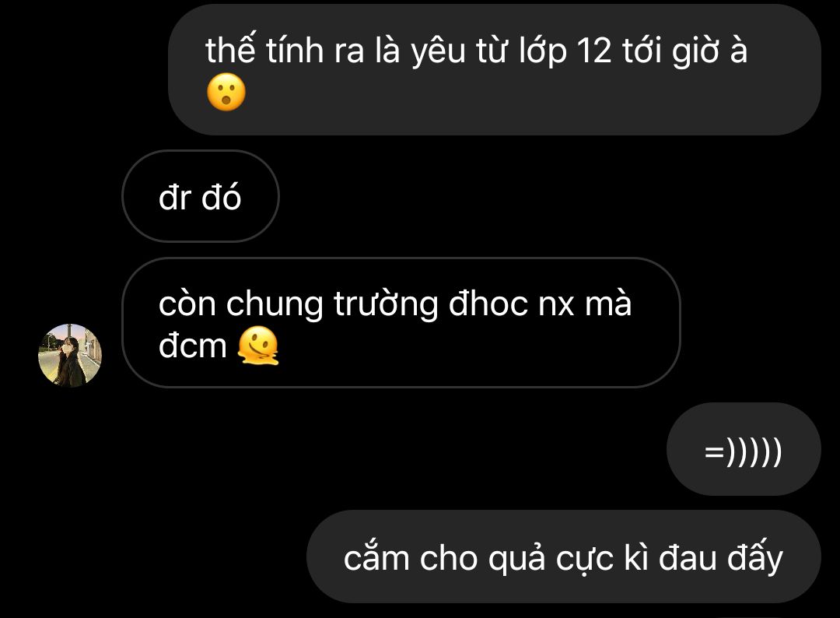This screenshot has width=840, height=618.
Task: Click the word 'lớp' in the top message
Action: pos(543,52)
